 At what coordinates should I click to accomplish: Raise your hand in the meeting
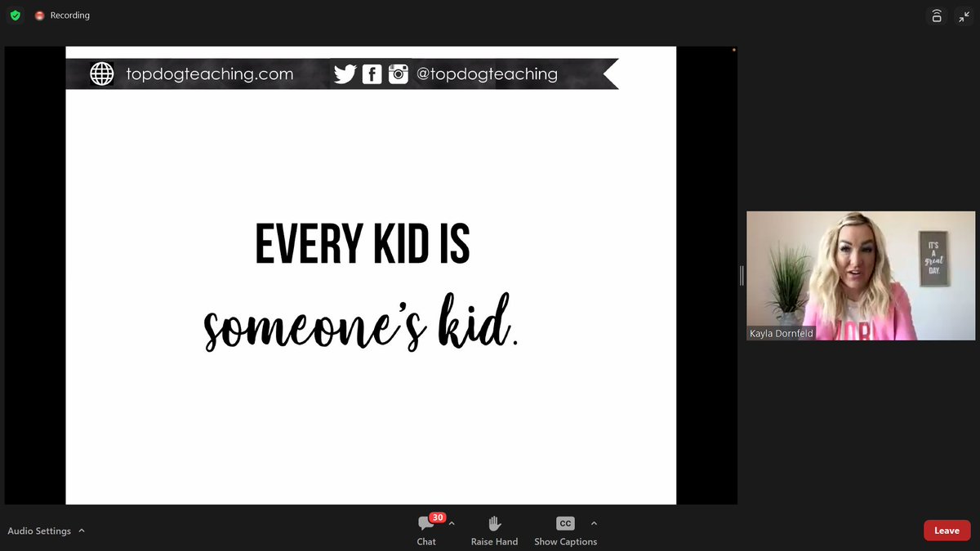tap(494, 531)
